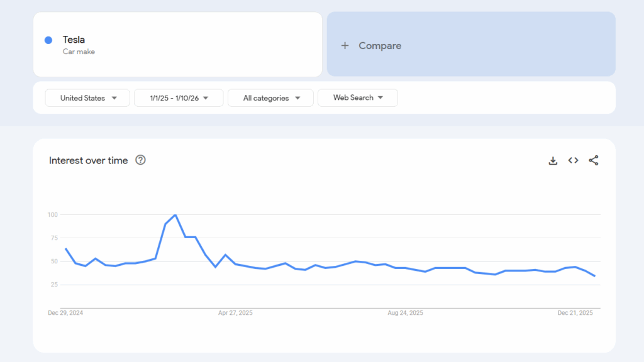Click the Car make label under Tesla

pyautogui.click(x=78, y=52)
